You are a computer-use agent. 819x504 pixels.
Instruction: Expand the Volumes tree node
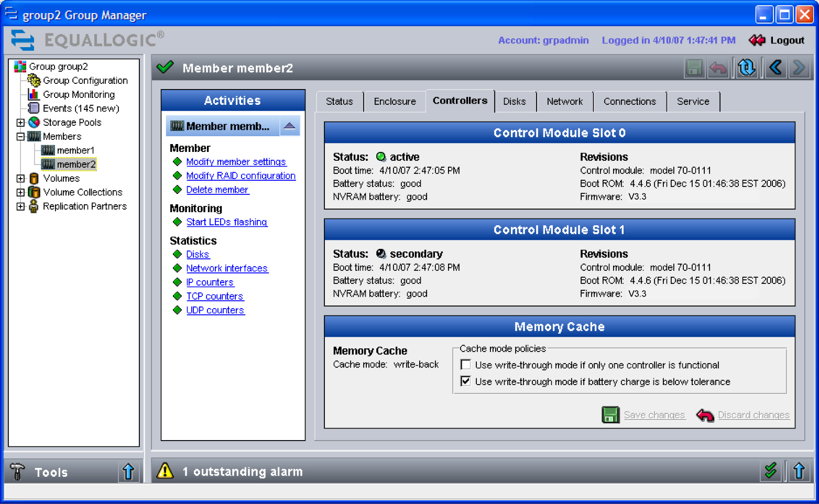click(x=20, y=179)
